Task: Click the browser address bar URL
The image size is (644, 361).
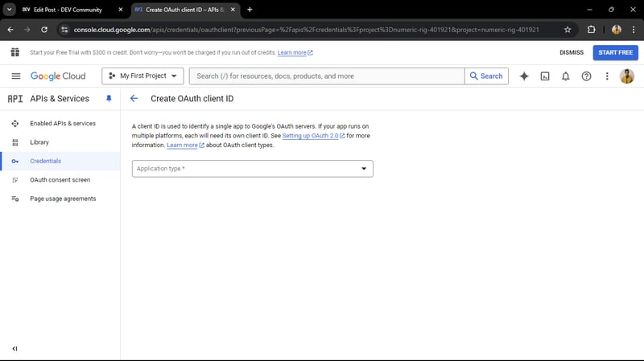Action: click(x=306, y=30)
